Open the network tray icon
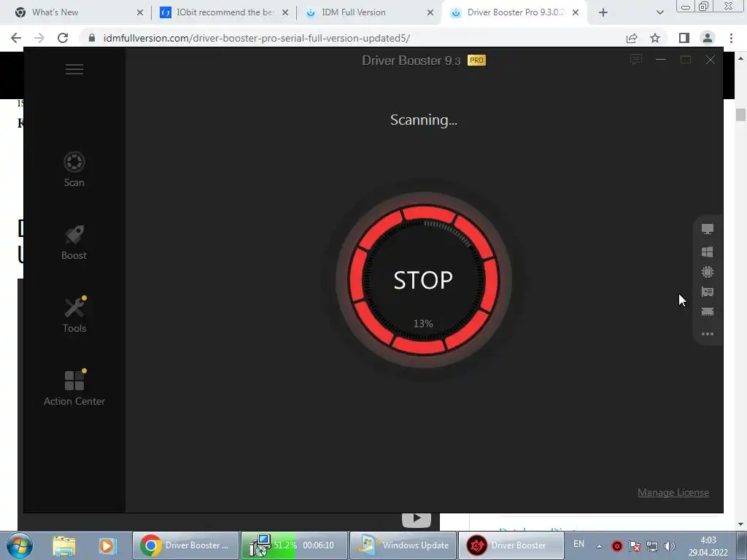The image size is (747, 560). pyautogui.click(x=652, y=546)
